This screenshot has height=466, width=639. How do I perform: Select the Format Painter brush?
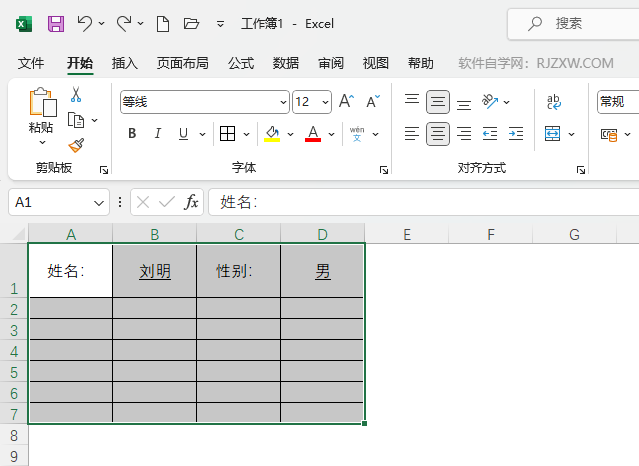[76, 145]
